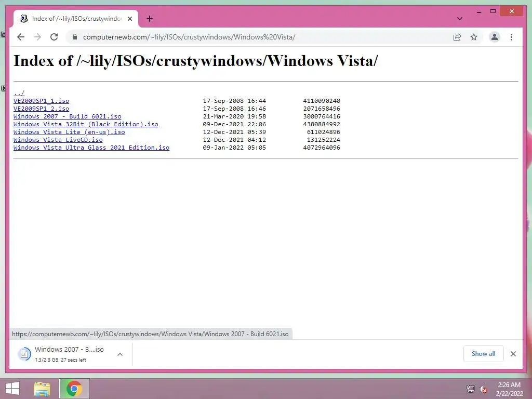Click Show all downloads button

click(x=484, y=354)
